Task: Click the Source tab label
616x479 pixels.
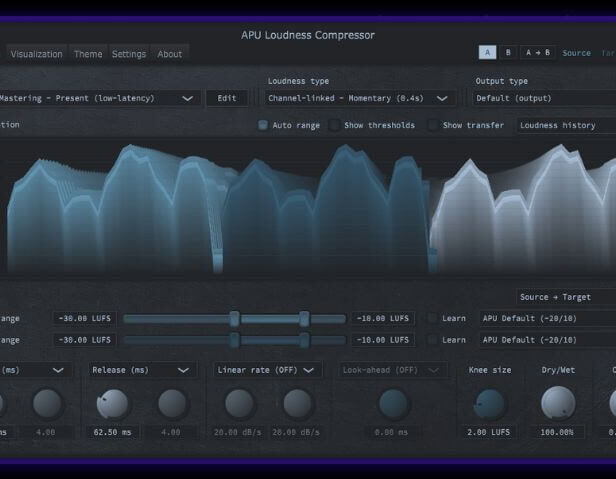Action: [576, 53]
